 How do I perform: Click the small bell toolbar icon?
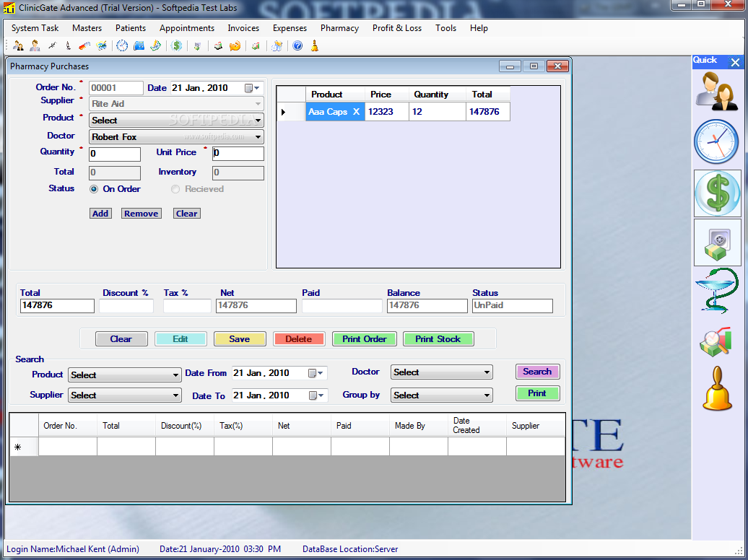click(314, 45)
